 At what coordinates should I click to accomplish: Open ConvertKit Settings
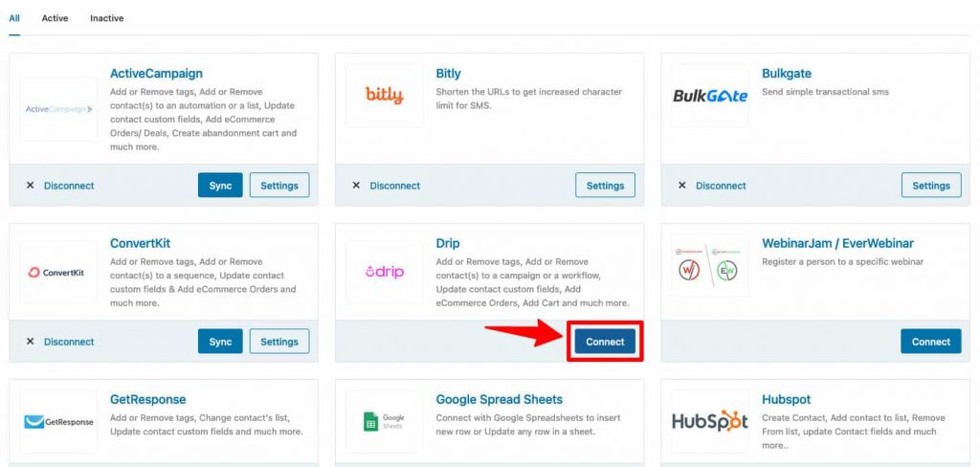279,342
